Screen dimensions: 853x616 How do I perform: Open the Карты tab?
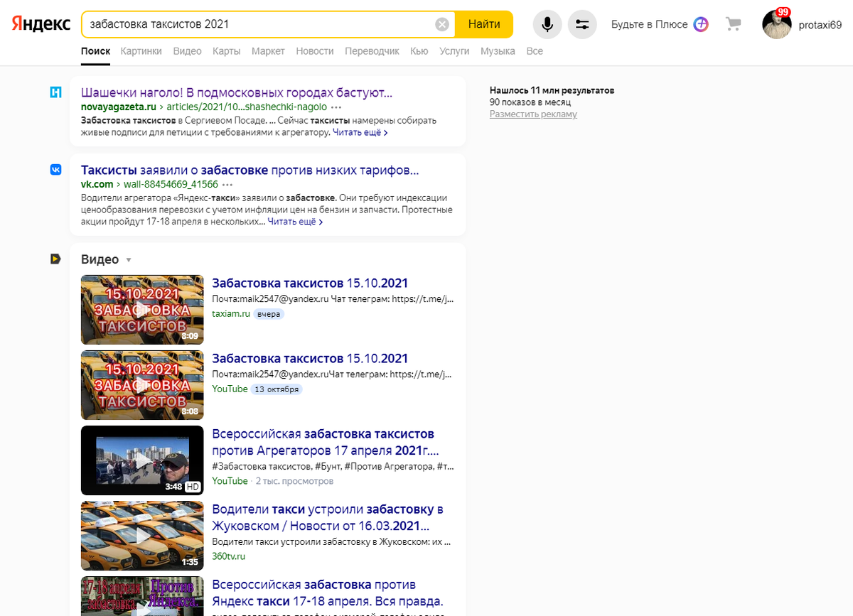[226, 51]
